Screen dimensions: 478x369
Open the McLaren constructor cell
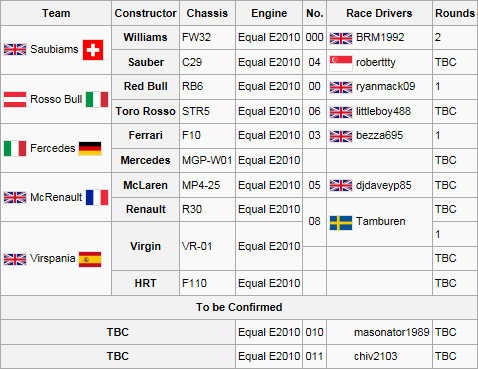click(146, 185)
